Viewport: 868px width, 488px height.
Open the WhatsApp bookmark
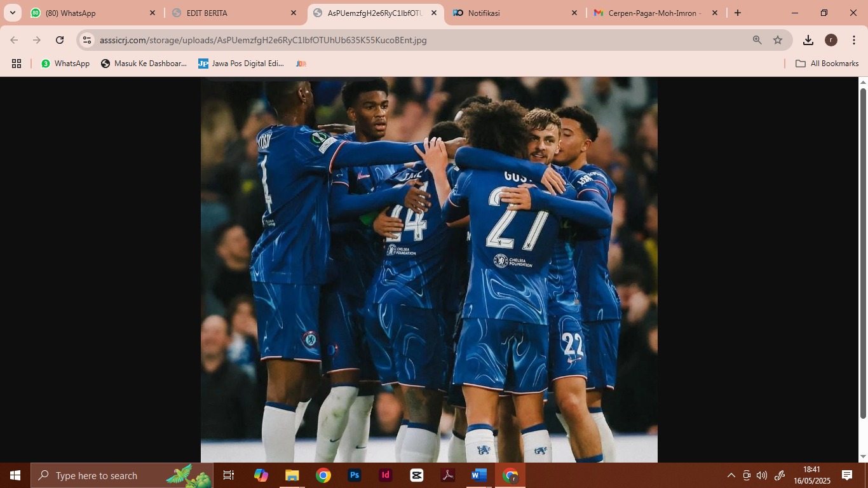65,64
